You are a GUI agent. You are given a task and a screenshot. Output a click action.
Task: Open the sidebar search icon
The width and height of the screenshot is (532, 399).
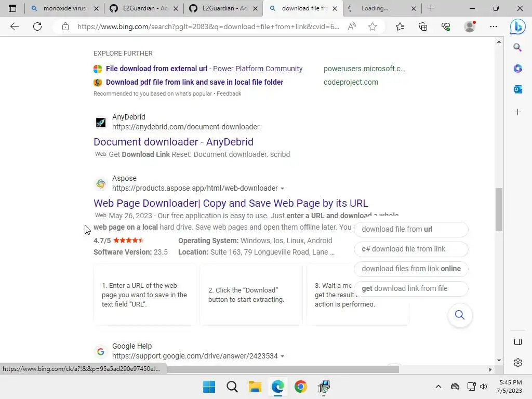tap(517, 47)
